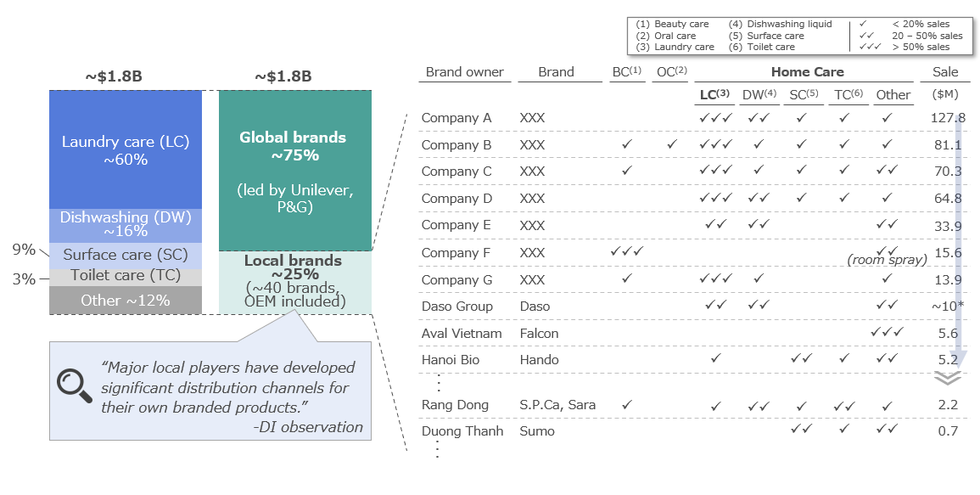This screenshot has height=495, width=980.
Task: Select the Dishwashing (DW) ~16% bar segment
Action: pos(126,225)
